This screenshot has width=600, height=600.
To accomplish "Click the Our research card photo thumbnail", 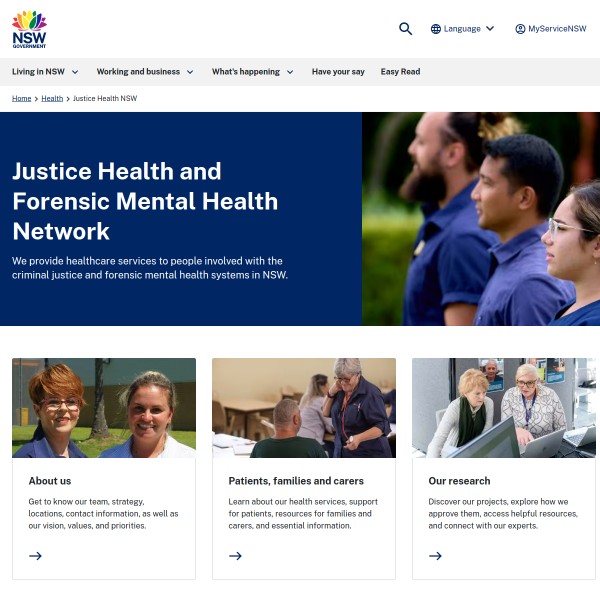I will pyautogui.click(x=504, y=408).
